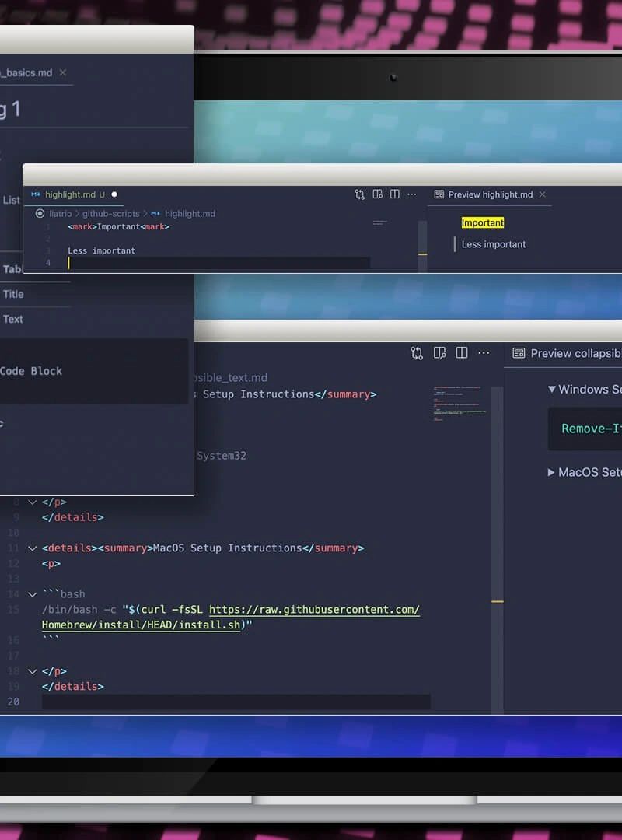Click the Homebrew/install/HEAD/install.sh link continuation
The width and height of the screenshot is (622, 840).
point(141,625)
